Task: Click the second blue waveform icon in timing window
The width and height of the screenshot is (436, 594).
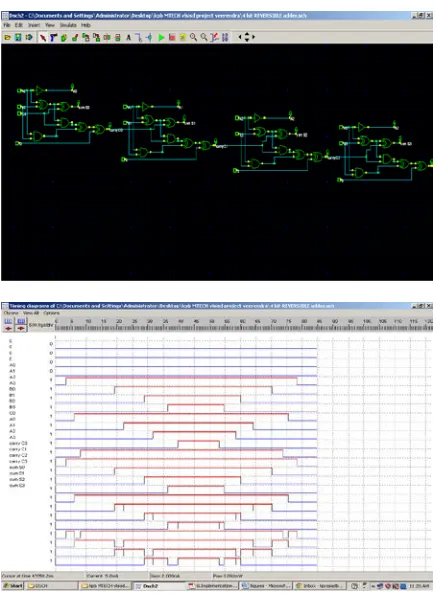Action: [21, 321]
